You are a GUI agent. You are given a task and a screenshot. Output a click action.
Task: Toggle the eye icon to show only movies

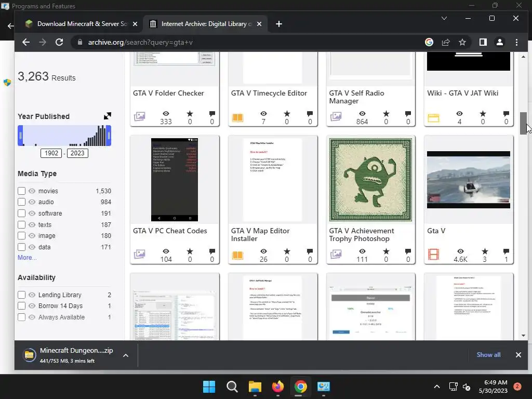(32, 191)
